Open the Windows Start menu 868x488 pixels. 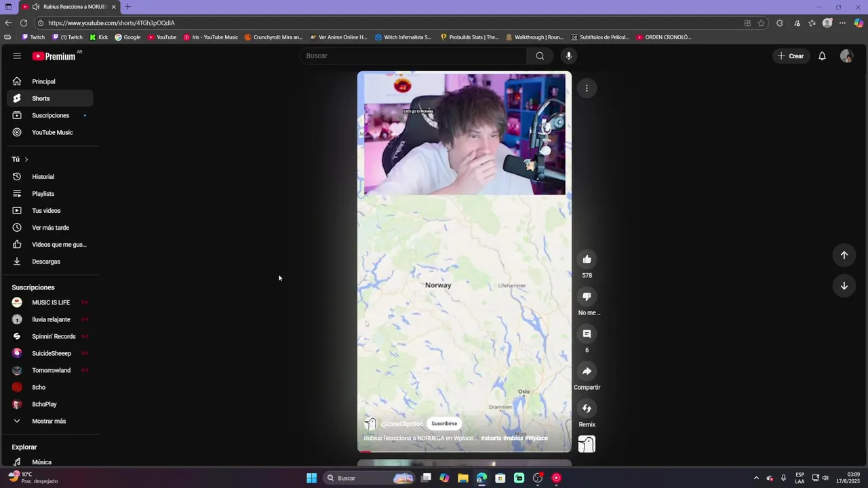click(311, 478)
